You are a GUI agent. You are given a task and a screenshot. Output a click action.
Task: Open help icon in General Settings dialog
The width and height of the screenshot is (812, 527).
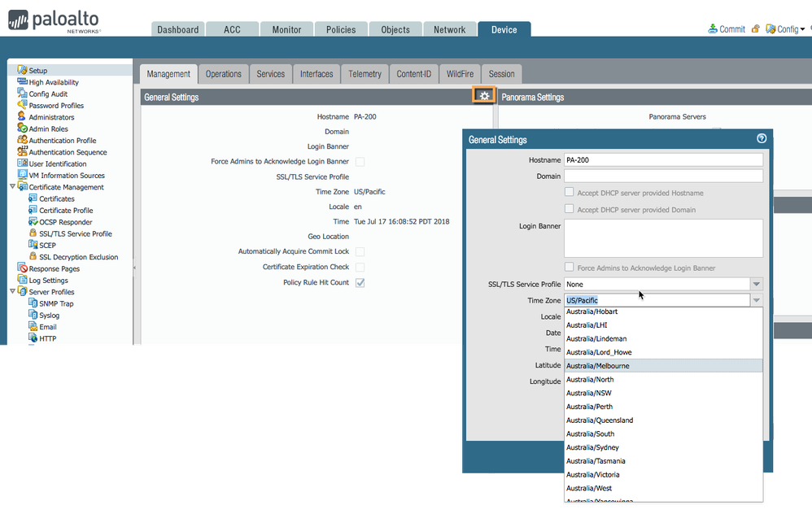pyautogui.click(x=762, y=138)
